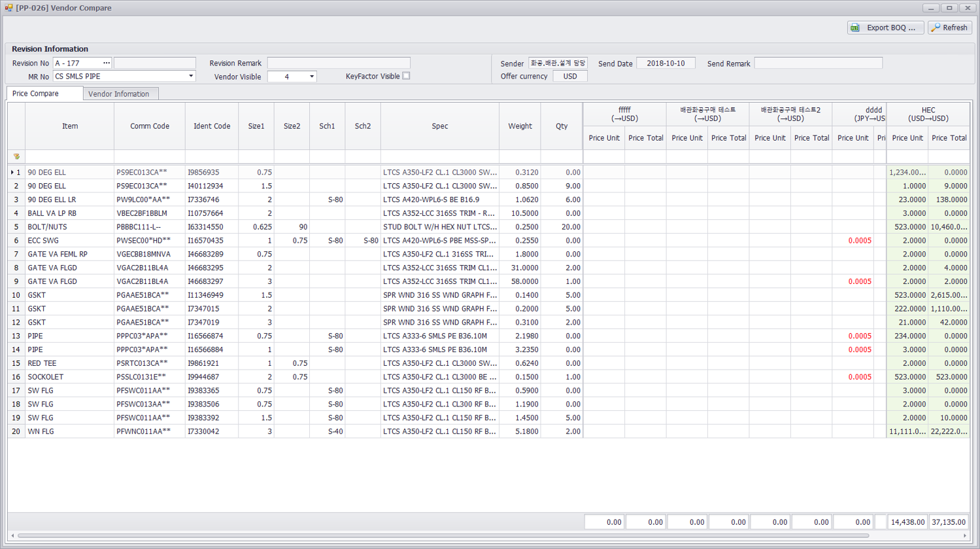The width and height of the screenshot is (980, 549).
Task: Maximize the Vendor Compare window
Action: (949, 8)
